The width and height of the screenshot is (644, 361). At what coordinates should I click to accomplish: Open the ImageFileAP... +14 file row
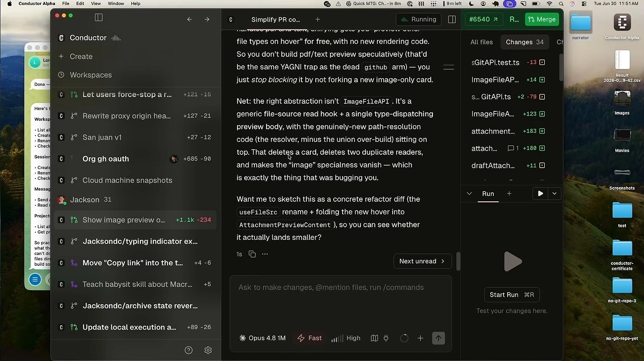pos(508,80)
